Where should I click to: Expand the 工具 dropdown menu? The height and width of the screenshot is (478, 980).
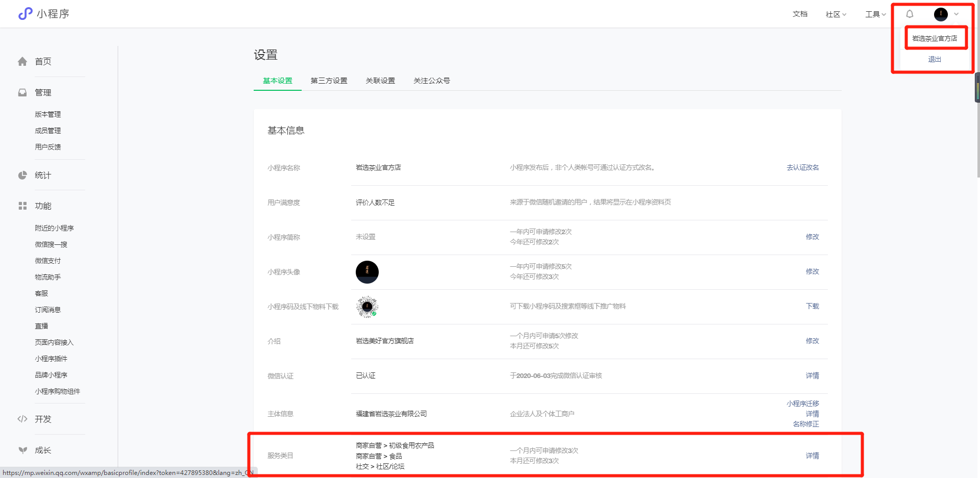(875, 14)
